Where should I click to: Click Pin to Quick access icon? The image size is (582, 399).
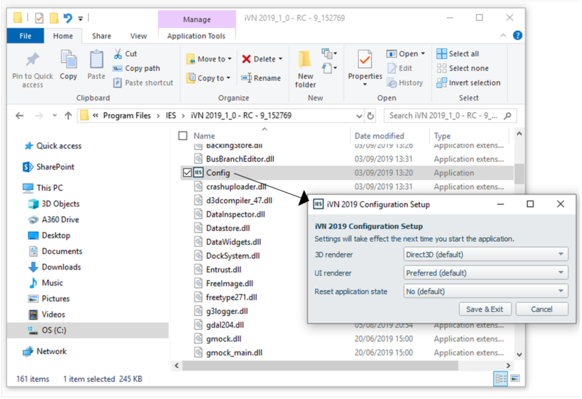coord(32,60)
